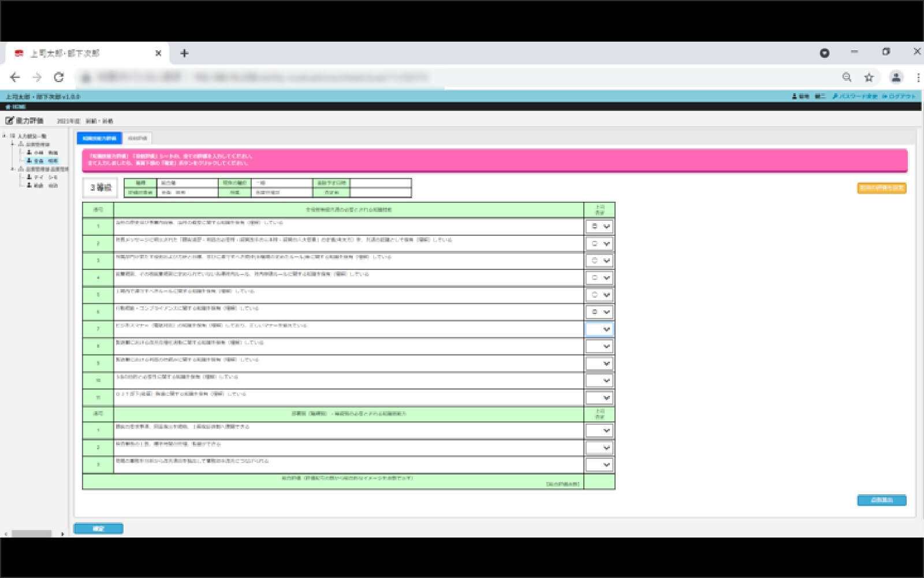Collapse the first department tree branch

[13, 144]
